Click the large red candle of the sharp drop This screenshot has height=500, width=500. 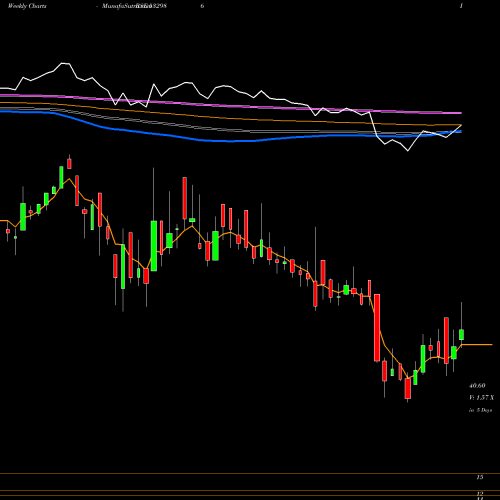(377, 328)
